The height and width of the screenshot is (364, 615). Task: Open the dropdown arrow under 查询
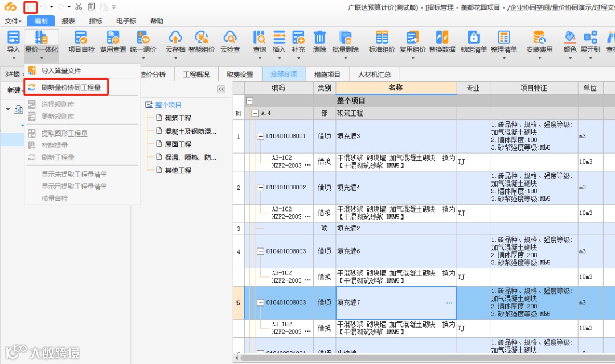[259, 59]
